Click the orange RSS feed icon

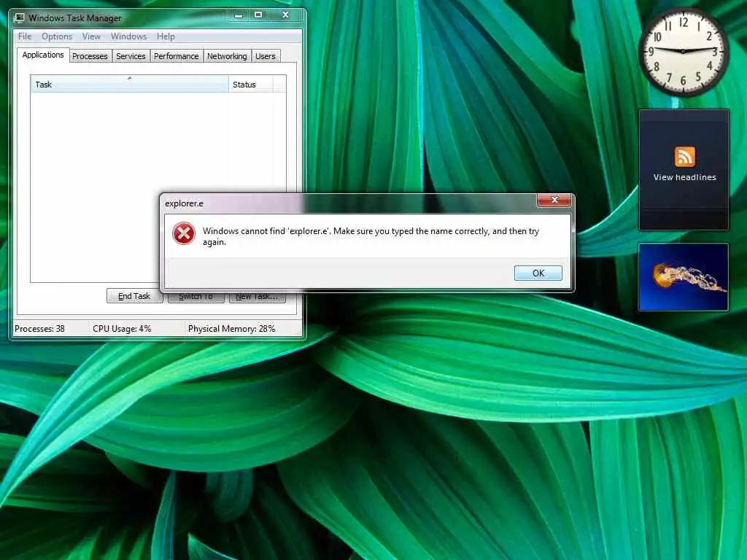pos(684,157)
